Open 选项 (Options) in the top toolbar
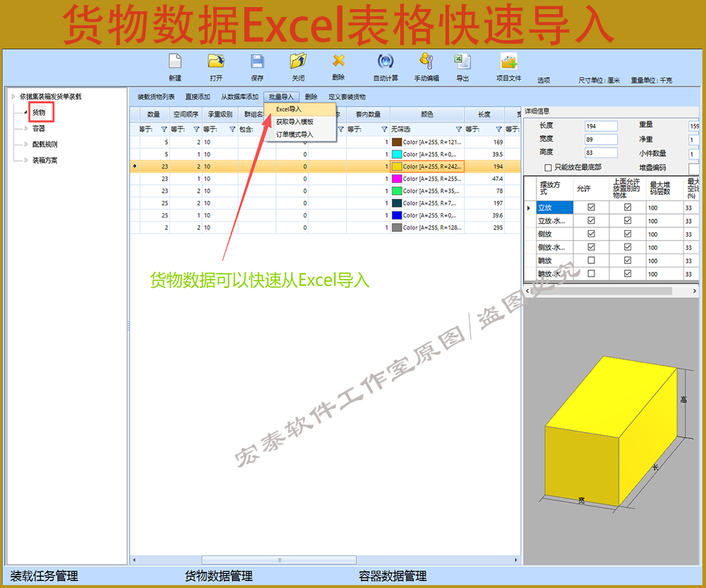This screenshot has height=588, width=706. (544, 80)
